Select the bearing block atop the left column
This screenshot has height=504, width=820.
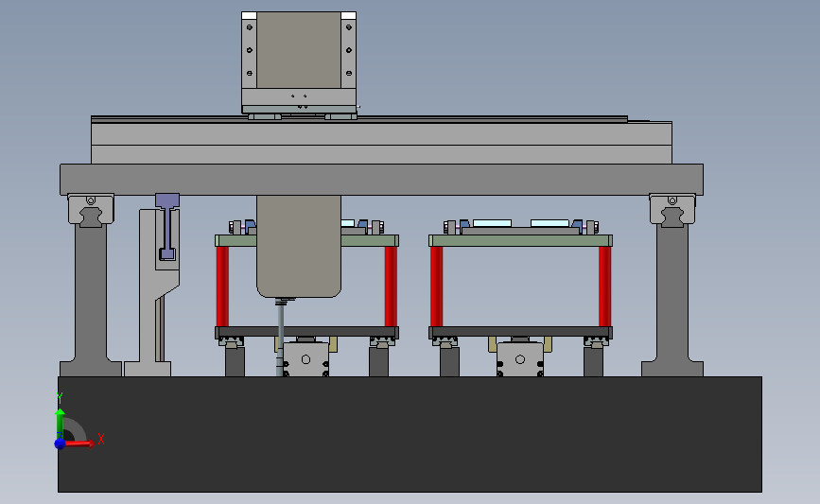[x=91, y=210]
